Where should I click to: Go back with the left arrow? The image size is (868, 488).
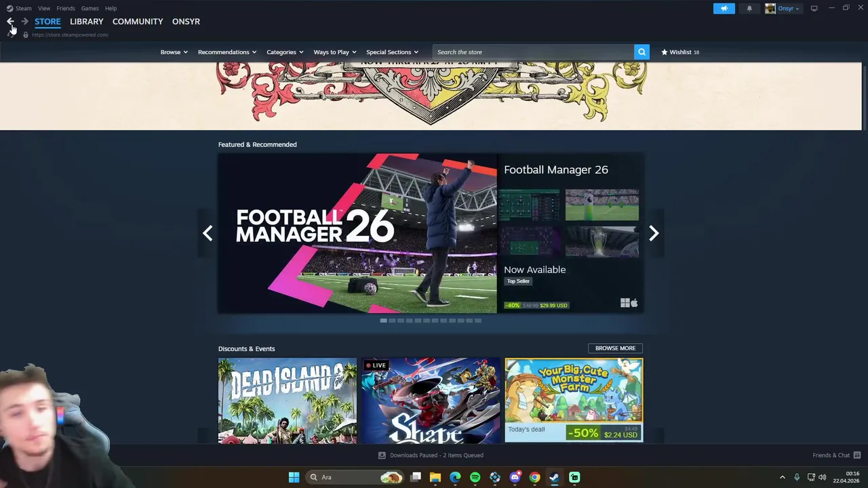[x=10, y=22]
